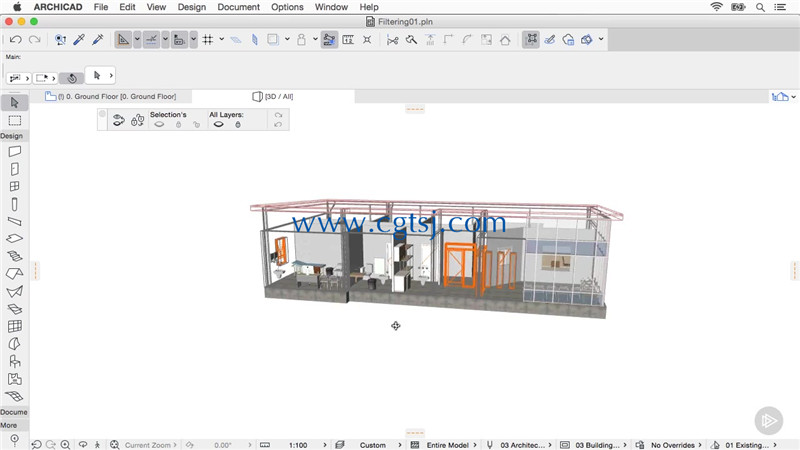
Task: Click the Orbit icon in status bar
Action: 83,444
